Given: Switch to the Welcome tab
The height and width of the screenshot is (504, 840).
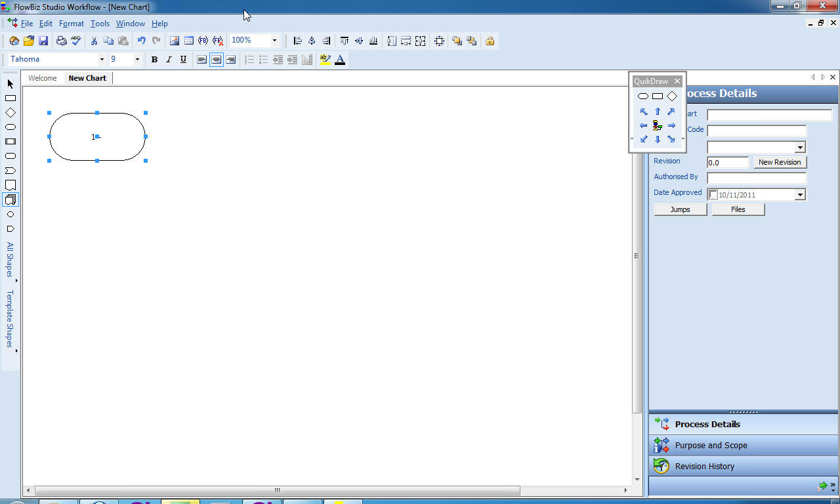Looking at the screenshot, I should pos(43,78).
